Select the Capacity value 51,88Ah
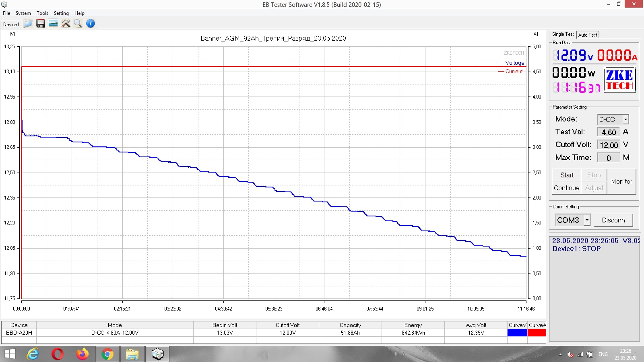 [x=350, y=333]
